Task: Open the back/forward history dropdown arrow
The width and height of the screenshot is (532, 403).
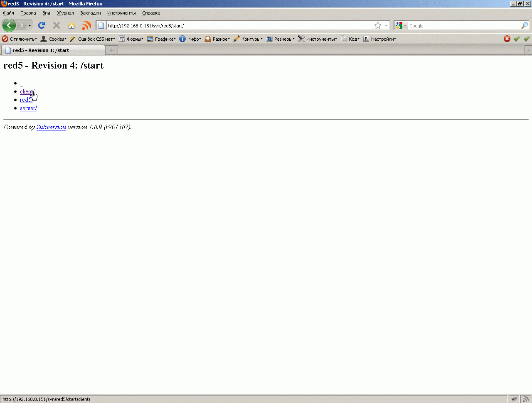Action: pos(30,26)
